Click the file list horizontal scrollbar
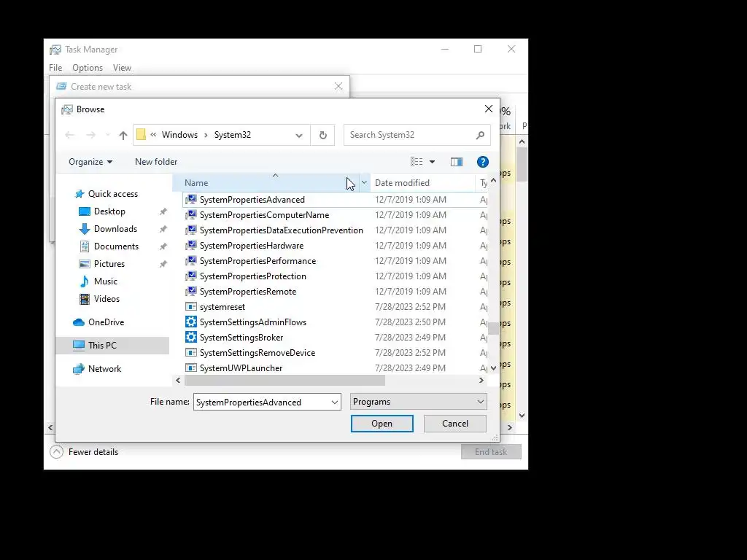 coord(285,381)
